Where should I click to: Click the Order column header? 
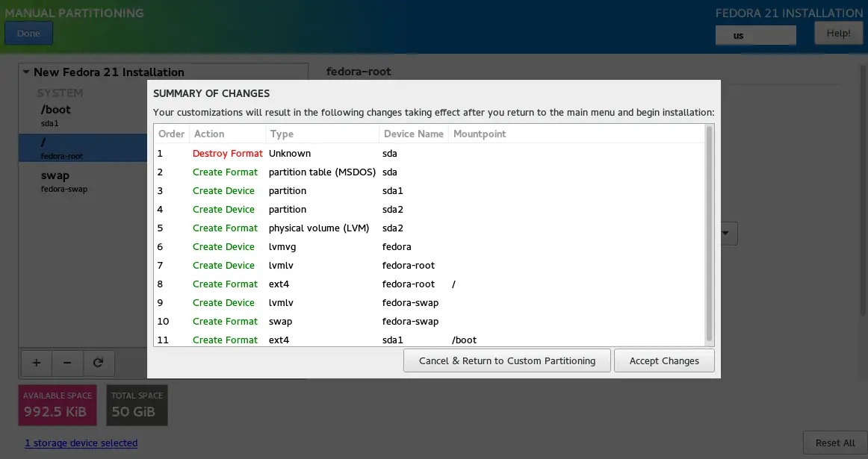pyautogui.click(x=172, y=134)
